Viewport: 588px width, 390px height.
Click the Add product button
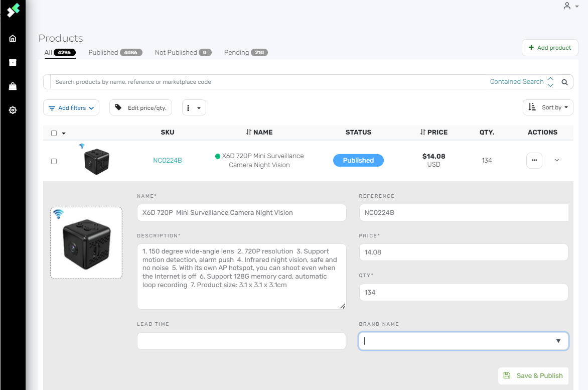coord(550,48)
